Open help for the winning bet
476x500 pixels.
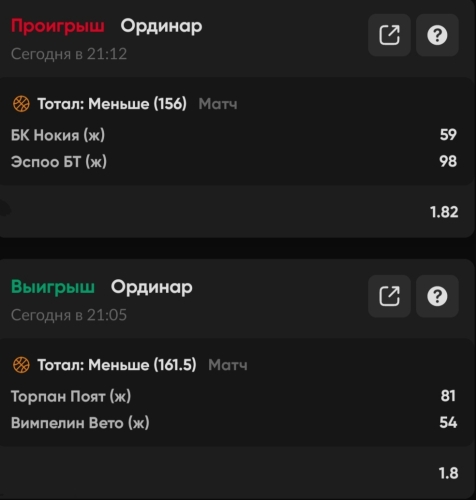point(437,296)
